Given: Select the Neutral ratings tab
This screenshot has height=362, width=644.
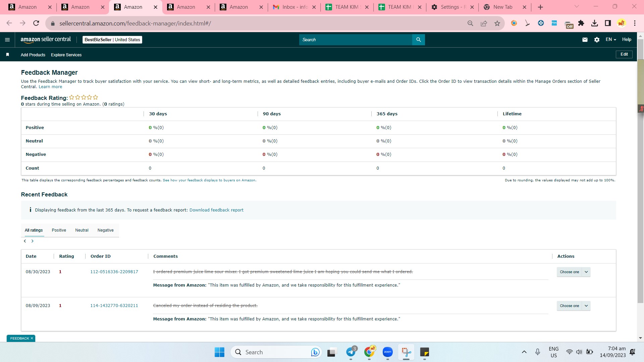Looking at the screenshot, I should [82, 230].
